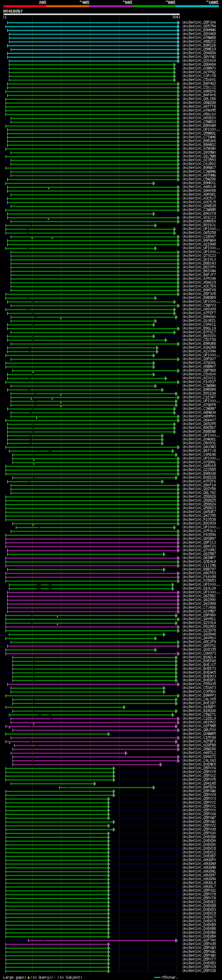Select label UniRef100_C8KH73
Viewport: 222px width, 980px height.
(x=199, y=653)
